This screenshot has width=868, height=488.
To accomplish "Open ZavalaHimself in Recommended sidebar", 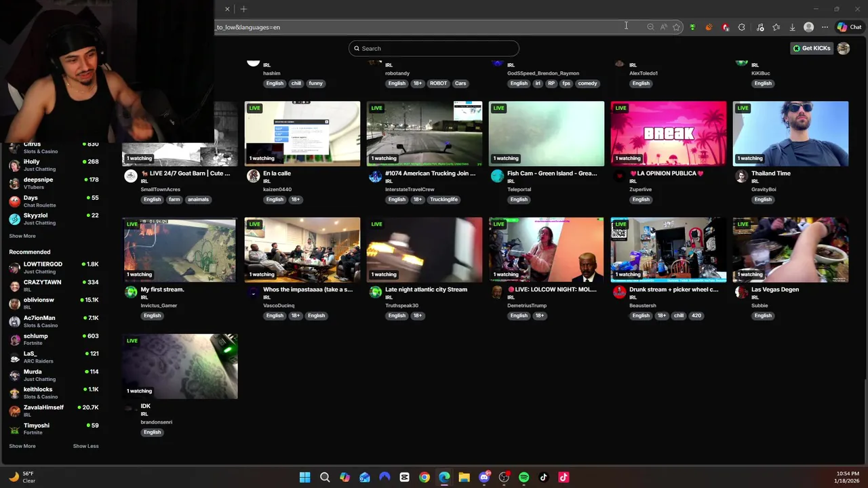I will point(54,411).
